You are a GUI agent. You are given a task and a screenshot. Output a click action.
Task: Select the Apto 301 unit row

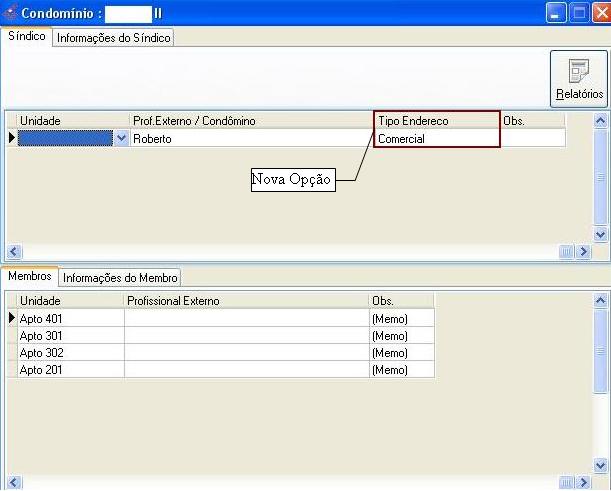pyautogui.click(x=70, y=336)
